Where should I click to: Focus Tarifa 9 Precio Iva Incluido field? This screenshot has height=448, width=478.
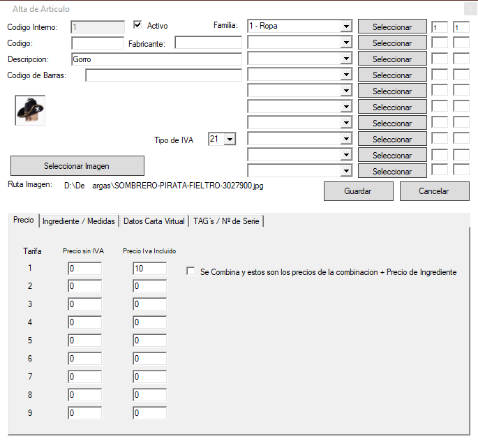(x=149, y=413)
